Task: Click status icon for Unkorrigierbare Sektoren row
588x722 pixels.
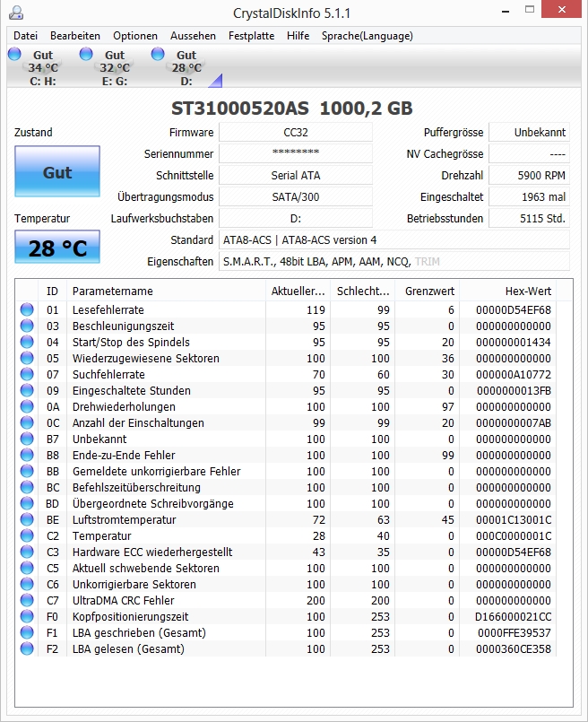Action: coord(27,584)
